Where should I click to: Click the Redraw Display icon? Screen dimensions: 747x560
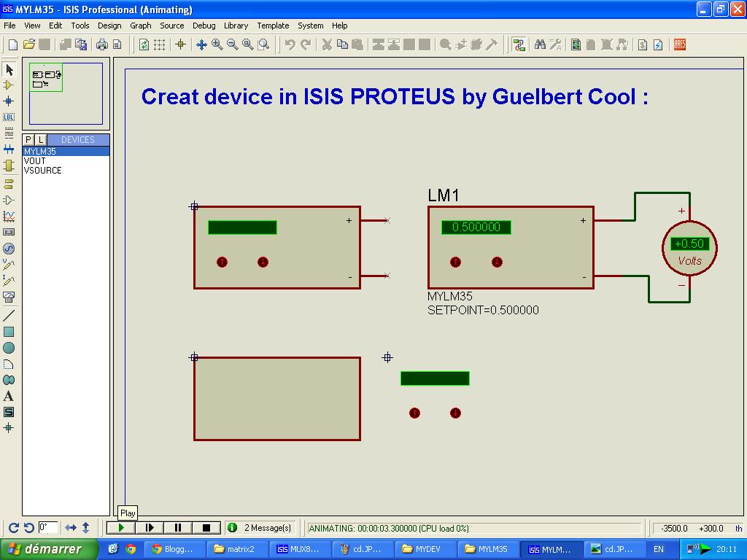144,44
